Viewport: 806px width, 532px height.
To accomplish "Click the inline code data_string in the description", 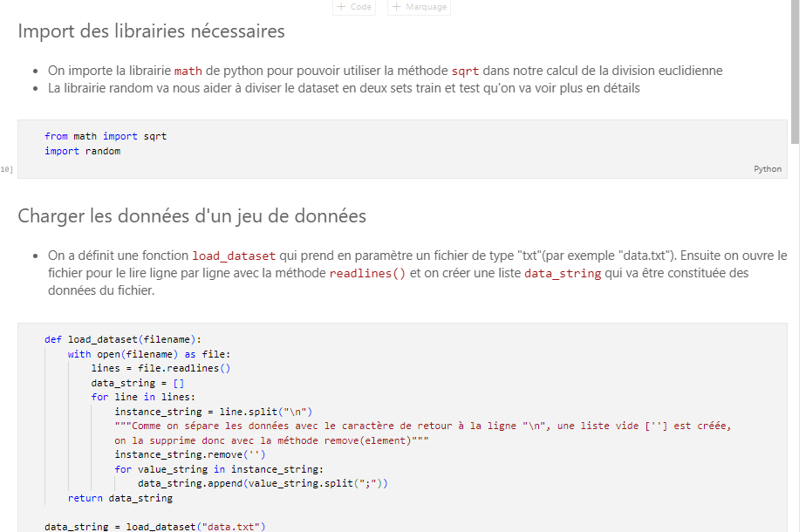I will pos(563,274).
